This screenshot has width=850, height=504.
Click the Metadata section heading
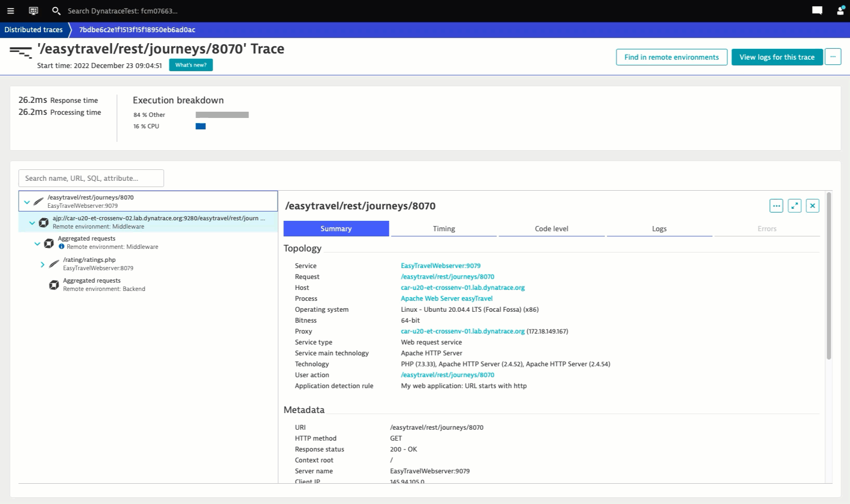click(x=304, y=410)
